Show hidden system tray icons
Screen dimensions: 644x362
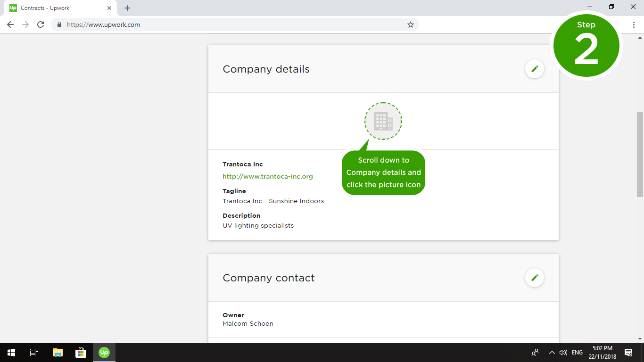pyautogui.click(x=552, y=352)
